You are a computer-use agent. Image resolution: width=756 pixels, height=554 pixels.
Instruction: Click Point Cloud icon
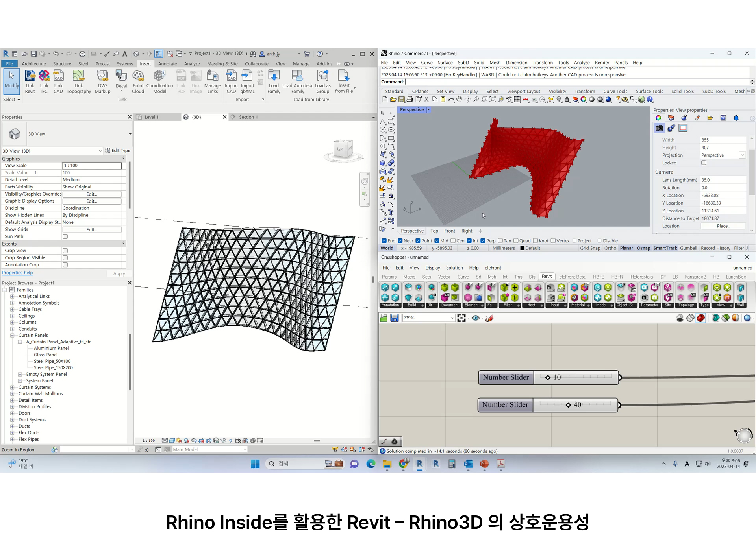click(138, 82)
